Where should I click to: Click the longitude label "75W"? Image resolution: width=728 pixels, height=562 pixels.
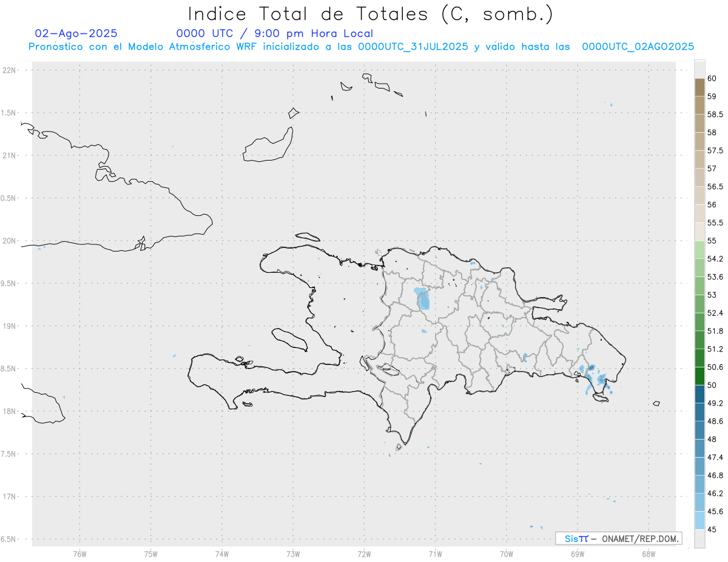pyautogui.click(x=151, y=554)
